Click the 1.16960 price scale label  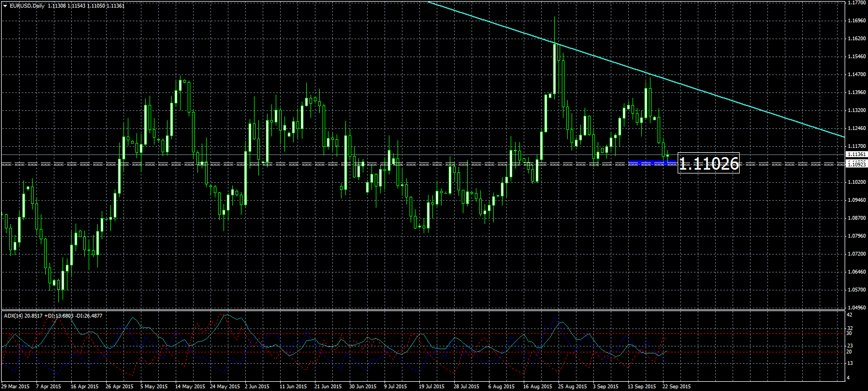857,21
